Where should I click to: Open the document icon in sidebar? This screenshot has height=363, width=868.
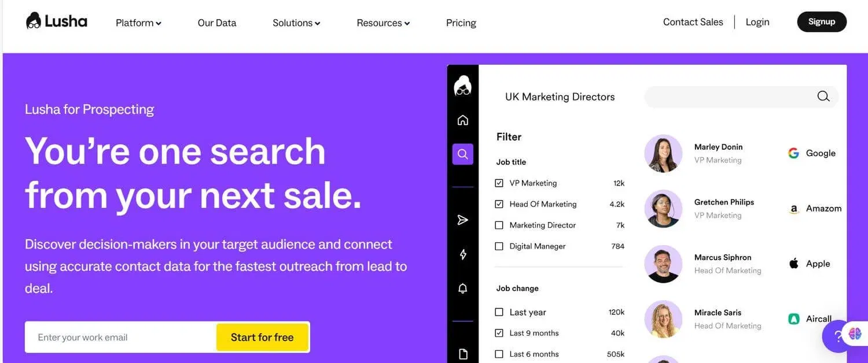[x=463, y=354]
